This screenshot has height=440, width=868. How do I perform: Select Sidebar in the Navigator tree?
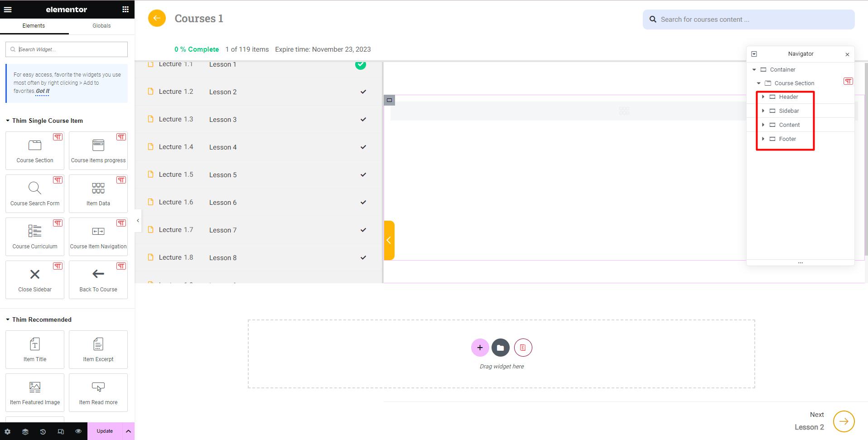pos(789,111)
